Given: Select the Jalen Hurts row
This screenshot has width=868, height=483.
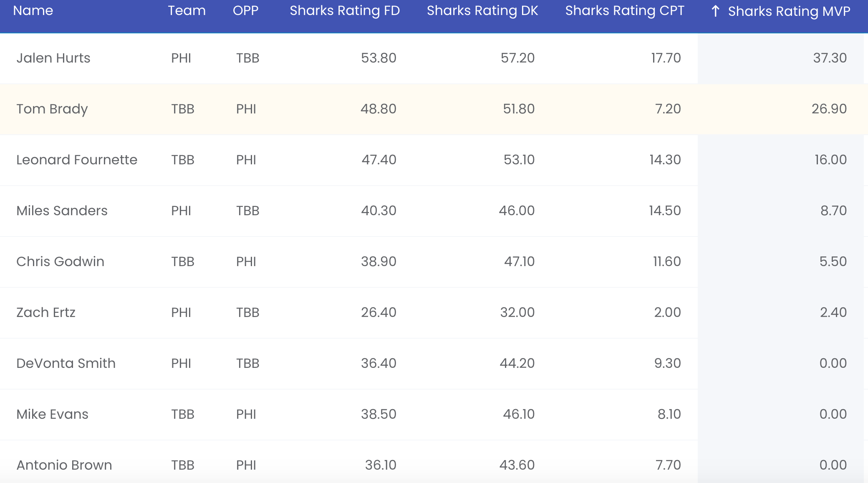Looking at the screenshot, I should tap(53, 58).
